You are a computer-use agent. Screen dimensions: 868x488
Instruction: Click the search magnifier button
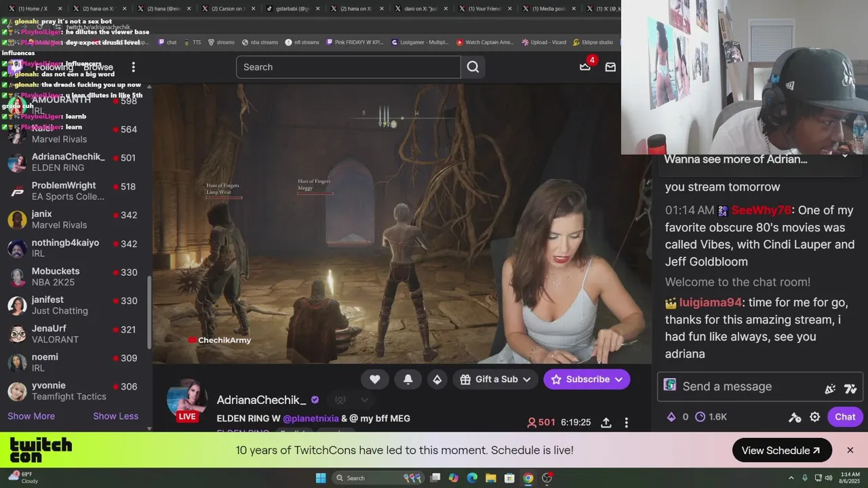pyautogui.click(x=473, y=67)
